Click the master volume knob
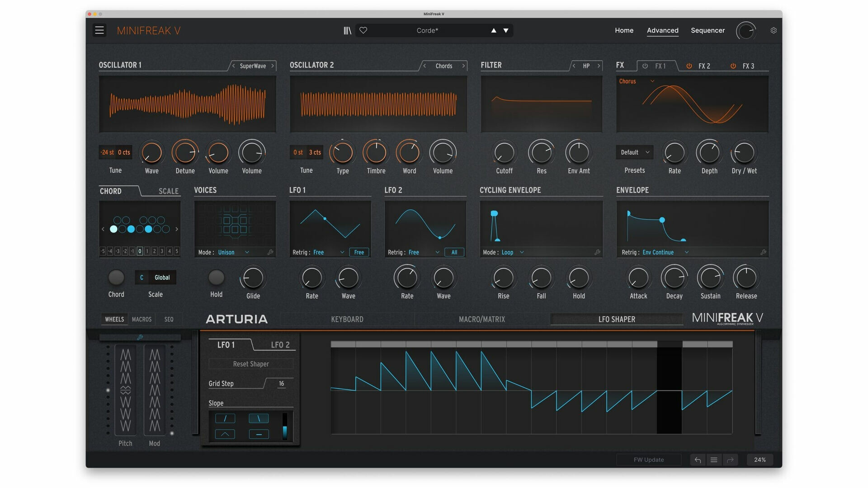Image resolution: width=868 pixels, height=488 pixels. 745,31
